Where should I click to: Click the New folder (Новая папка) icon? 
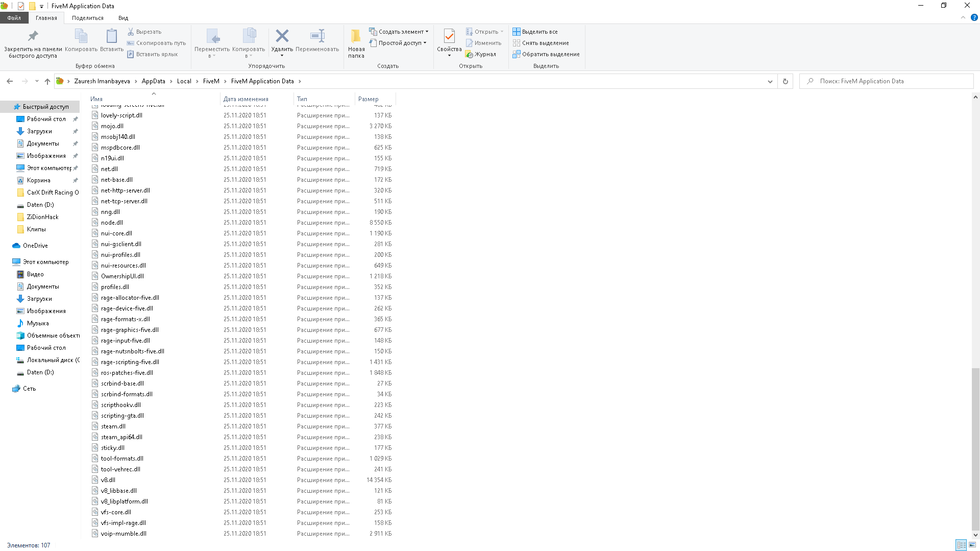tap(356, 36)
